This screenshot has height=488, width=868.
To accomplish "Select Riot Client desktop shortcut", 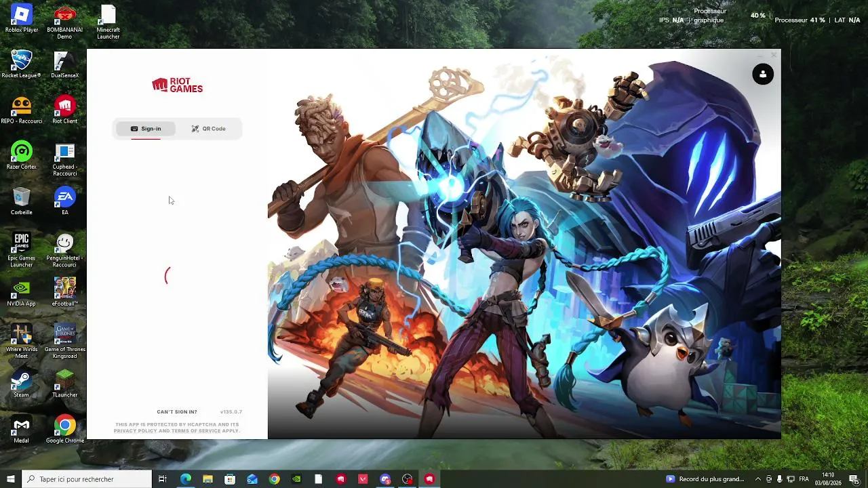I will click(x=64, y=109).
